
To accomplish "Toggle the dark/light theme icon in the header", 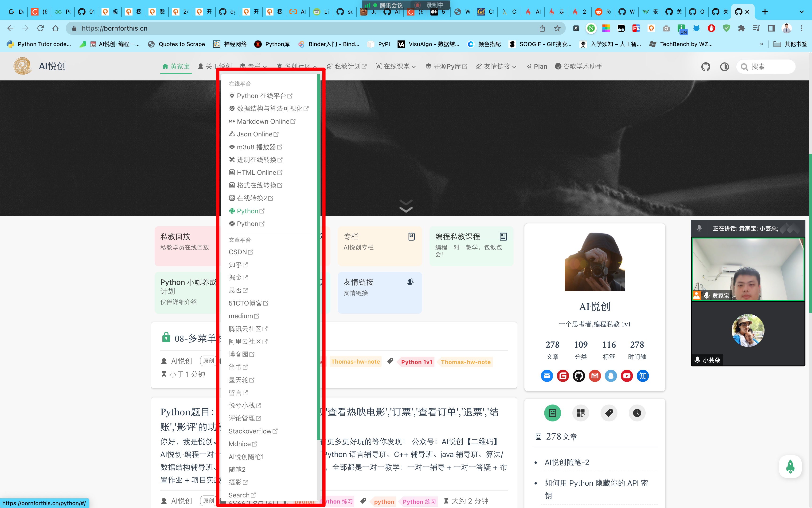I will [724, 67].
